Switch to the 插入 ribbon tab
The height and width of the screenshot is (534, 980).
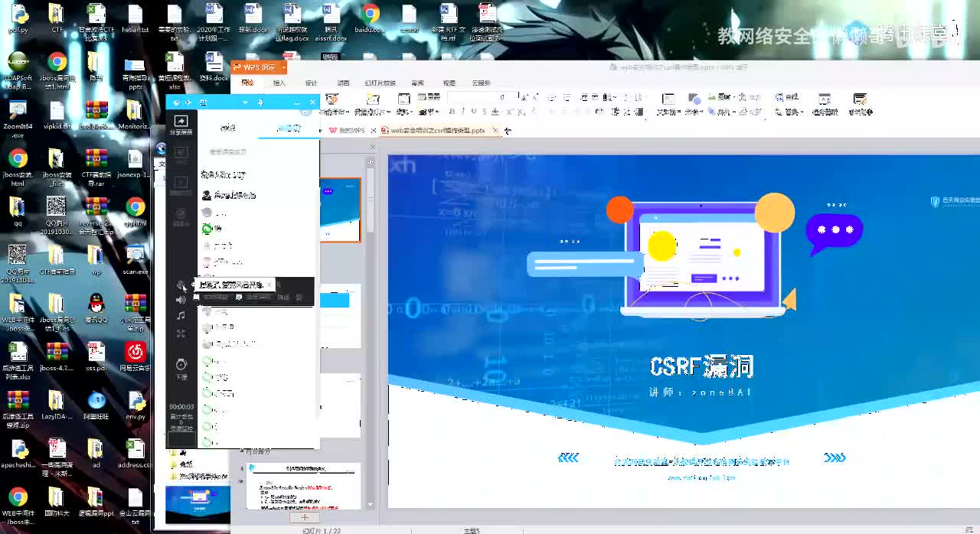pos(279,83)
